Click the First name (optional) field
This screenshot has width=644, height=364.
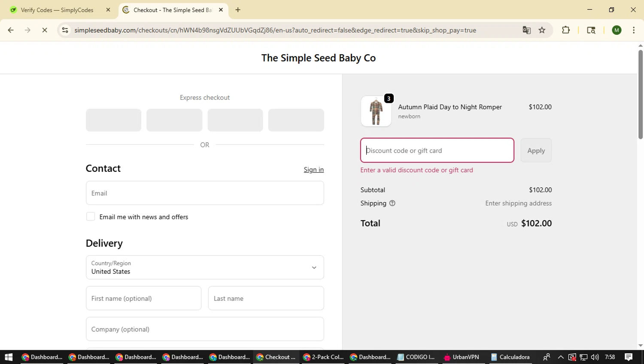click(x=143, y=298)
